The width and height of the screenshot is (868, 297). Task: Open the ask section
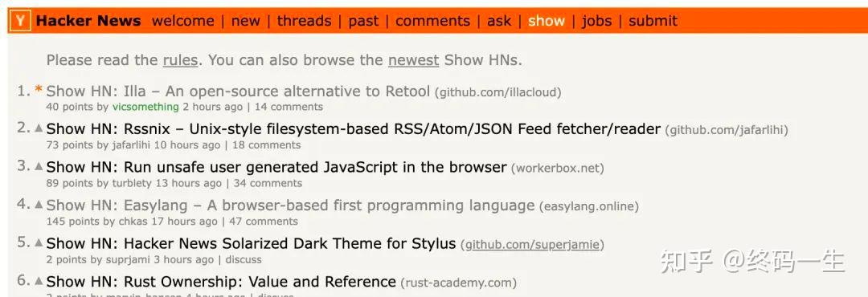click(x=499, y=21)
